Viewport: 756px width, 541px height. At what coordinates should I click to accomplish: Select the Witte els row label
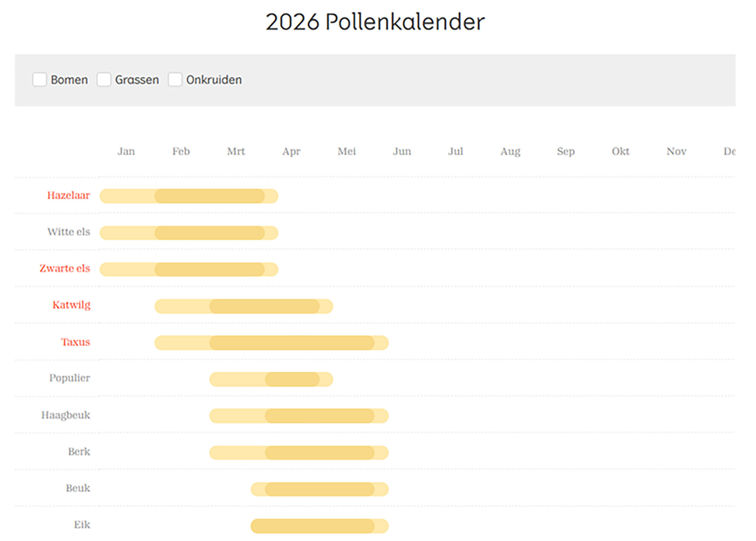click(x=69, y=232)
